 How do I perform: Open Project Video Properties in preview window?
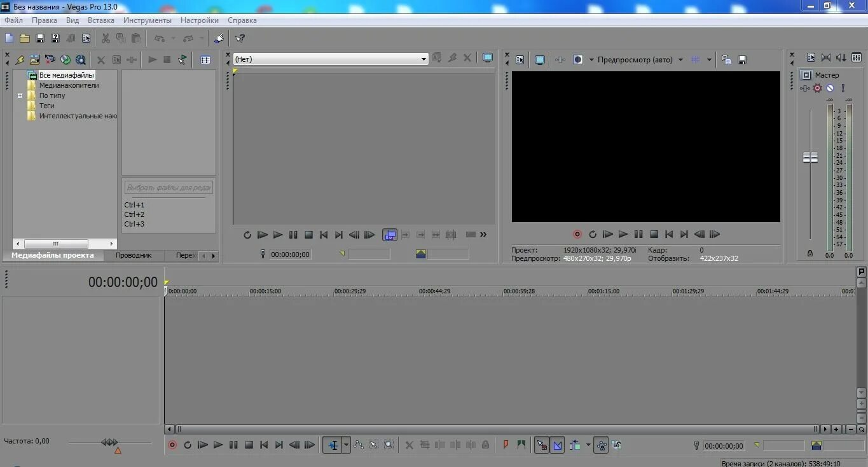tap(520, 60)
